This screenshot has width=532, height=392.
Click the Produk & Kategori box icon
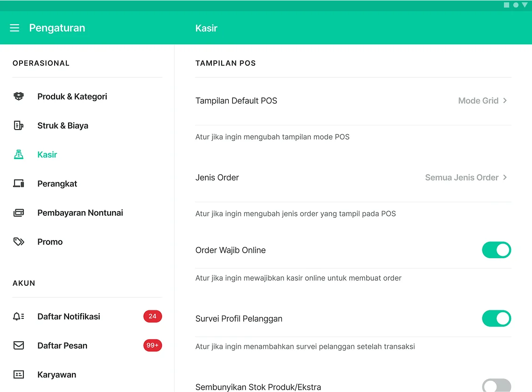coord(19,96)
